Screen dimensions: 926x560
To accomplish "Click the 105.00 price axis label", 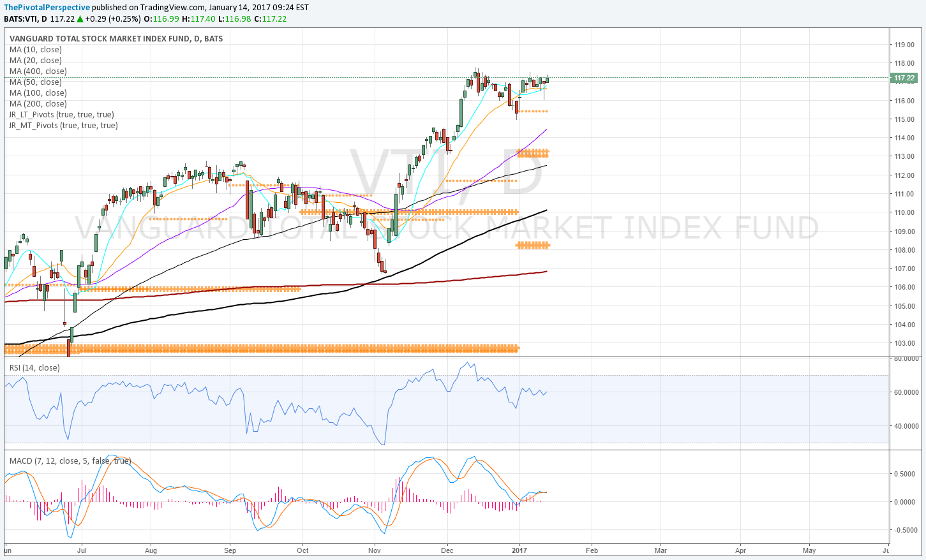I will pos(904,306).
